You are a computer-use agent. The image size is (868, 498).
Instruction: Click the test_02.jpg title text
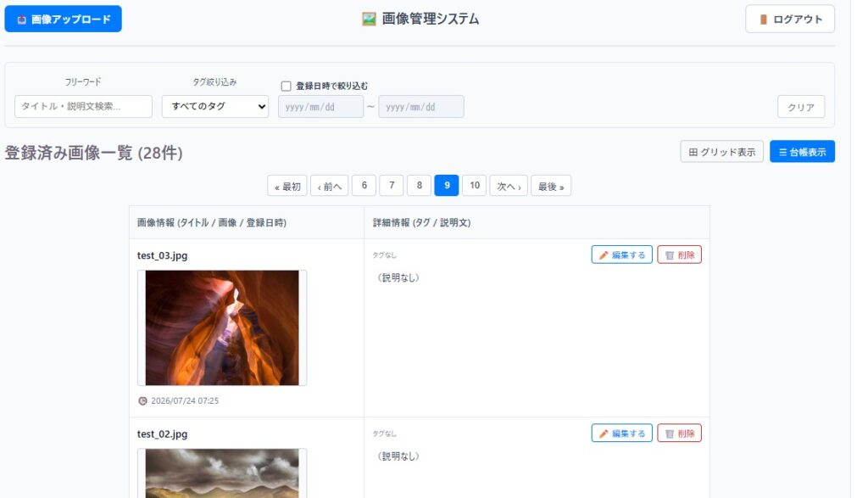pos(162,434)
